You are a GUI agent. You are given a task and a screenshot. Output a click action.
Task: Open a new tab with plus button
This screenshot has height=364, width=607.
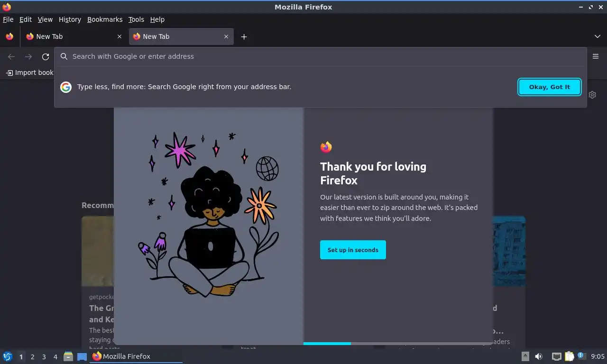[244, 36]
